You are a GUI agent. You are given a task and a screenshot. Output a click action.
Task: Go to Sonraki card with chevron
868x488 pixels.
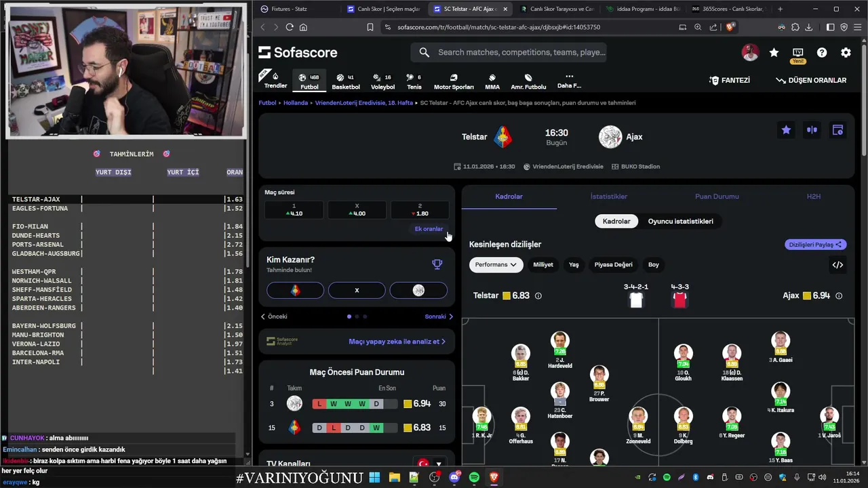[439, 317]
